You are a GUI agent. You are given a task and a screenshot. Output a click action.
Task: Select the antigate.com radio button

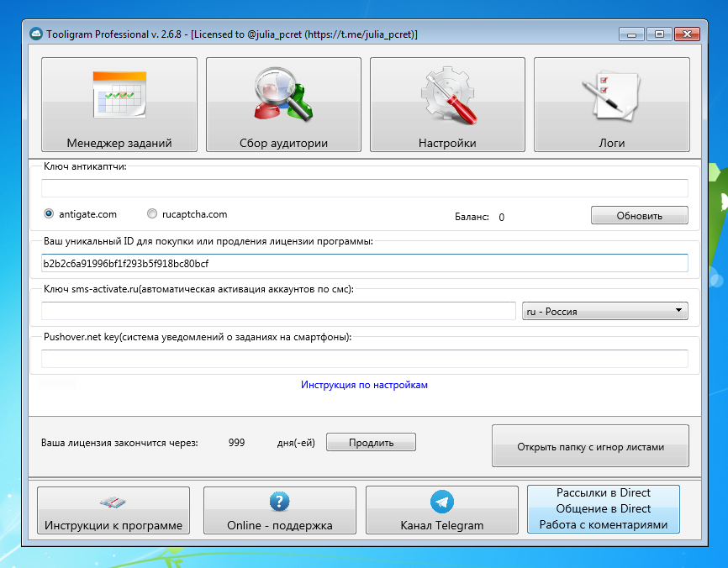48,214
